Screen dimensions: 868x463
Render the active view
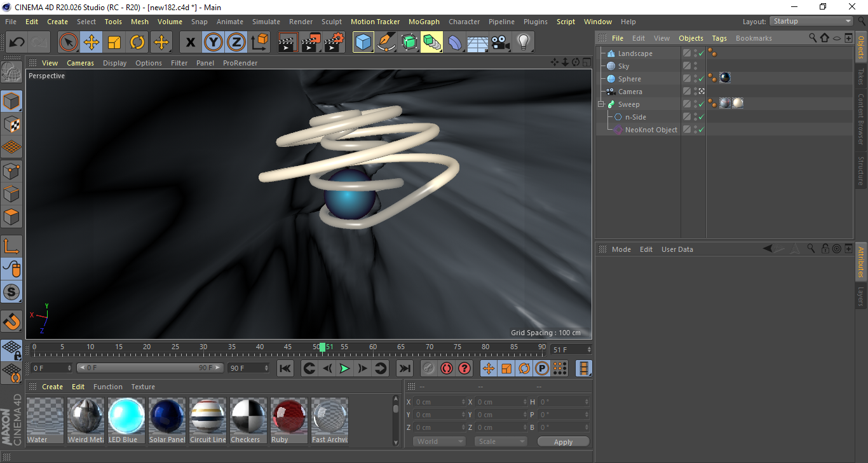pyautogui.click(x=288, y=43)
